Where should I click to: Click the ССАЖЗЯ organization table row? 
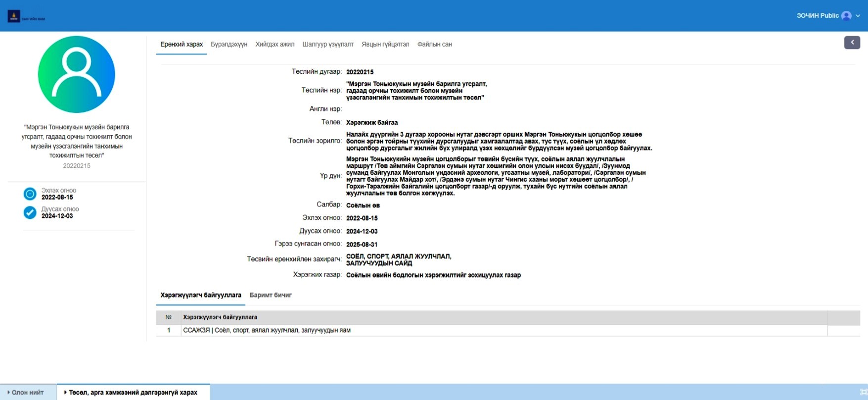[267, 330]
